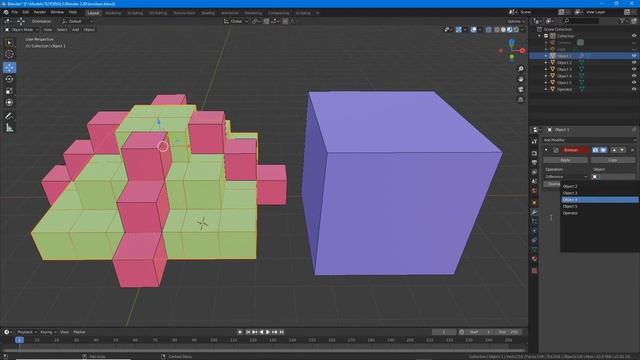Open Object Mode dropdown
Screen dimensions: 640x360
click(22, 30)
